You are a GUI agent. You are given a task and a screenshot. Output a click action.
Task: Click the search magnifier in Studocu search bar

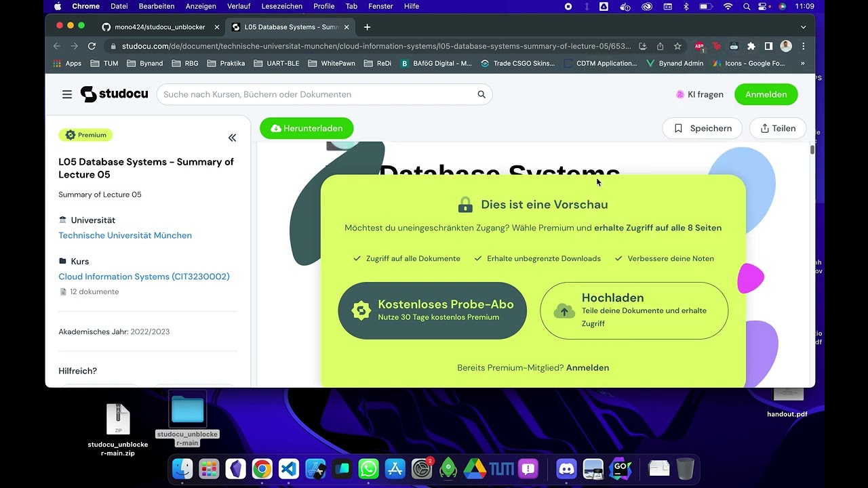tap(481, 94)
